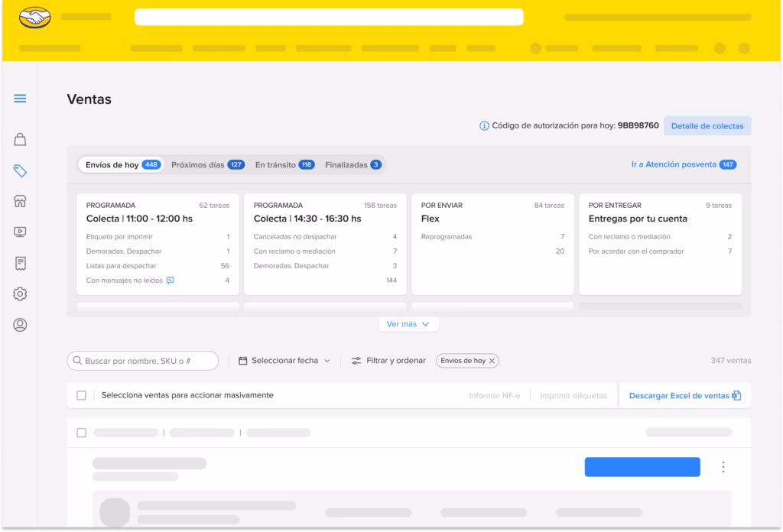Click the 347 ventas count

point(730,361)
